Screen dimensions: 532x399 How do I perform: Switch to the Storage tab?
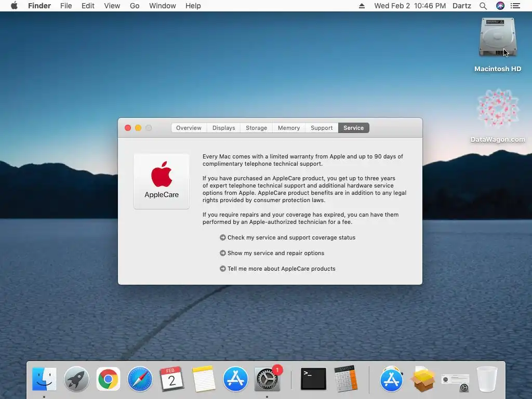[x=257, y=128]
